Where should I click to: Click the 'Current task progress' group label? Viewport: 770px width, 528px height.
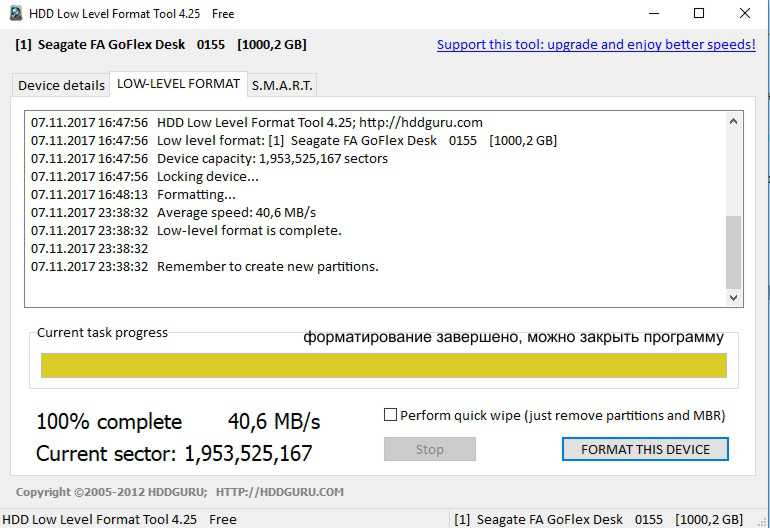pyautogui.click(x=102, y=333)
